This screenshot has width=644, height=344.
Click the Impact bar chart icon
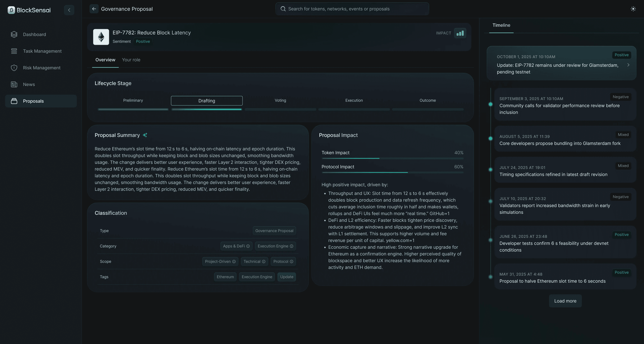point(460,33)
